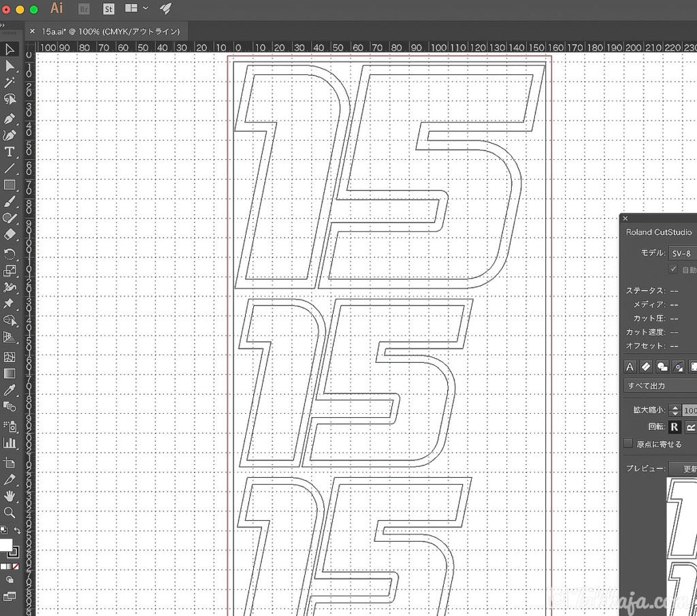
Task: Choose the Rectangle tool
Action: tap(10, 185)
